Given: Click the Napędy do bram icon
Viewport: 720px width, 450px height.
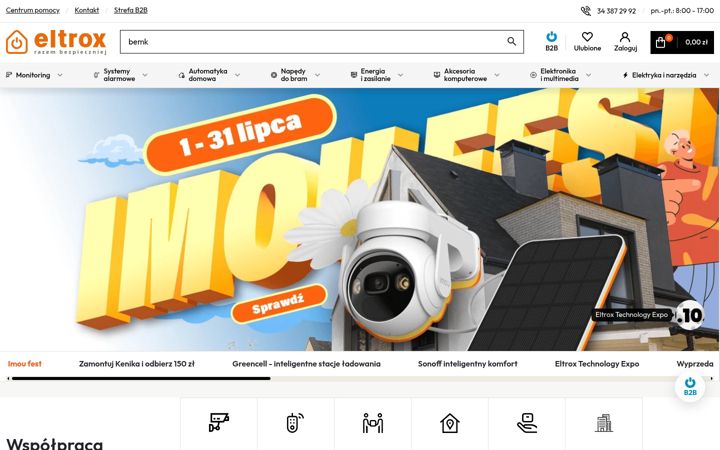Looking at the screenshot, I should pyautogui.click(x=274, y=75).
